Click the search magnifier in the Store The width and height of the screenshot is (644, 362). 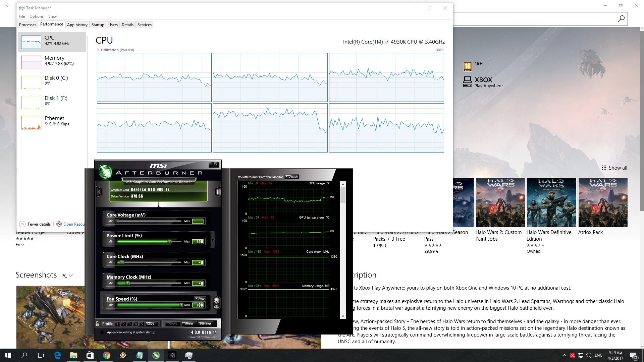click(x=621, y=19)
